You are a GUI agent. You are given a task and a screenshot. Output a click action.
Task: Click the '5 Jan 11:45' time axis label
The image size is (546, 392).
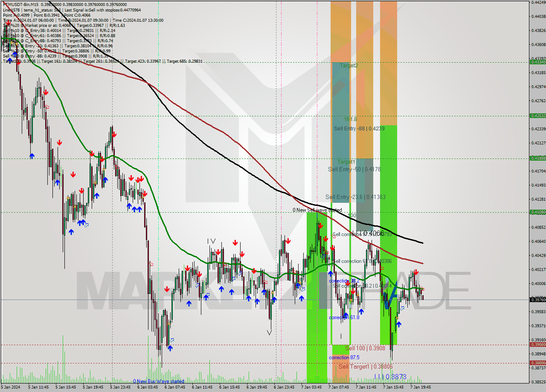[x=39, y=387]
